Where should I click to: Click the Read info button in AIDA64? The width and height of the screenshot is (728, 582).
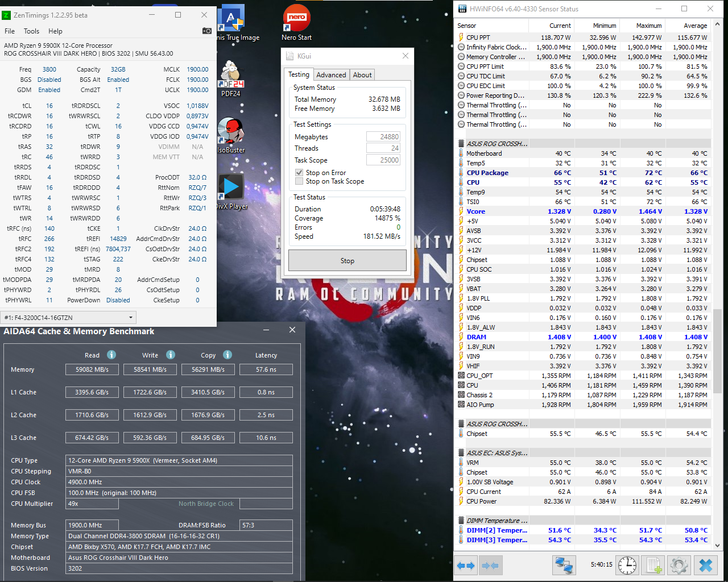pos(111,355)
